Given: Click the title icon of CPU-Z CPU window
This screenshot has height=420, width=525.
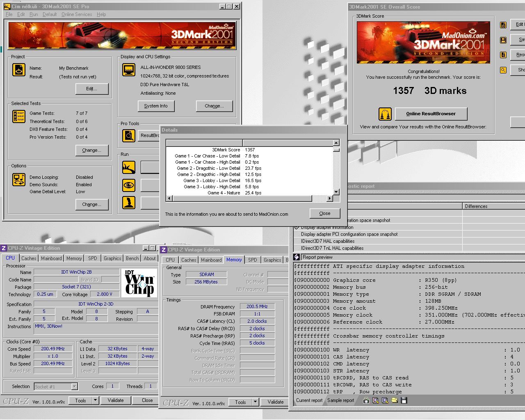Looking at the screenshot, I should [4, 248].
